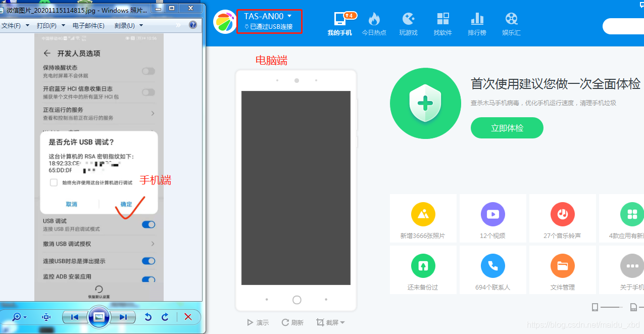Viewport: 644px width, 334px height.
Task: Click the back arrow beside 开发人员选项
Action: (47, 53)
